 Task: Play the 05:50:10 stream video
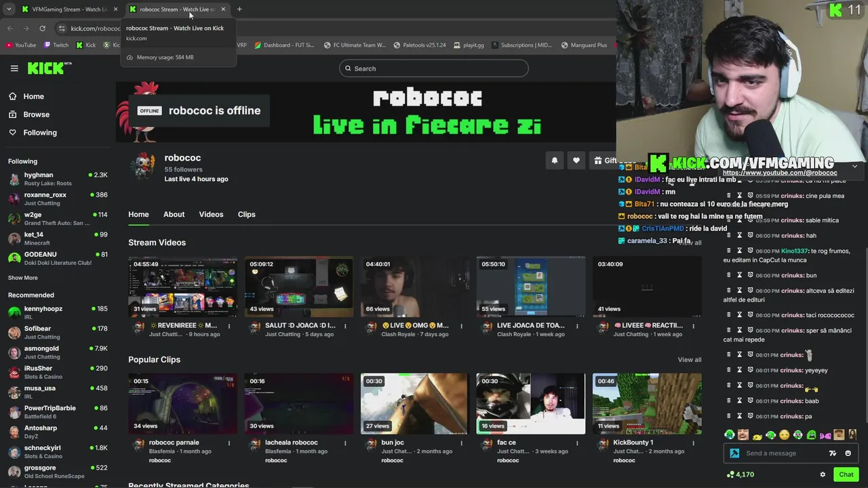[531, 287]
